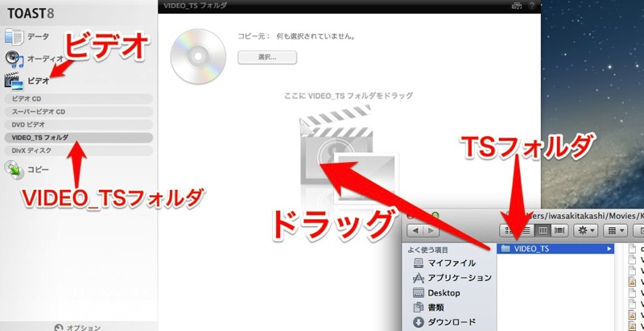Open the Finder gear action menu
This screenshot has width=644, height=331.
(585, 231)
